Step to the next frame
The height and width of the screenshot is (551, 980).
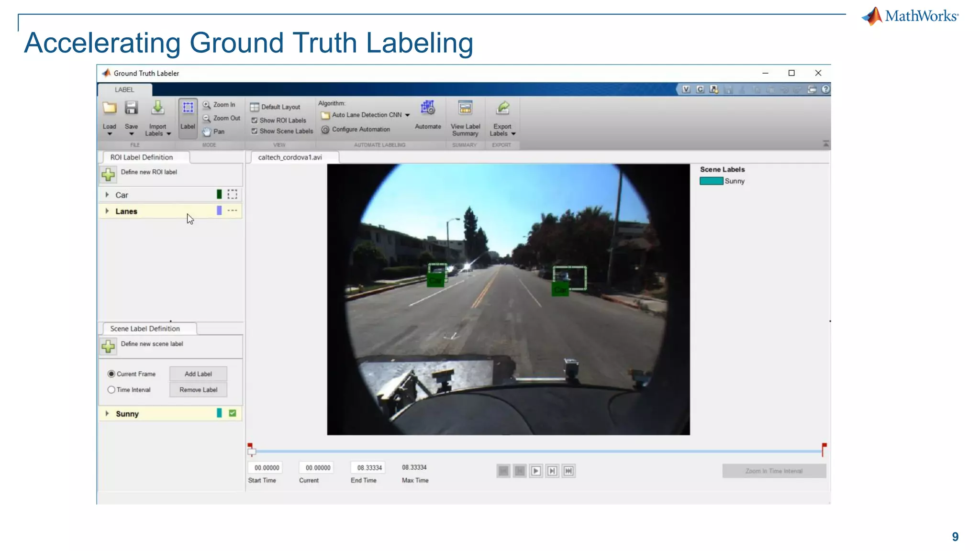pos(552,471)
